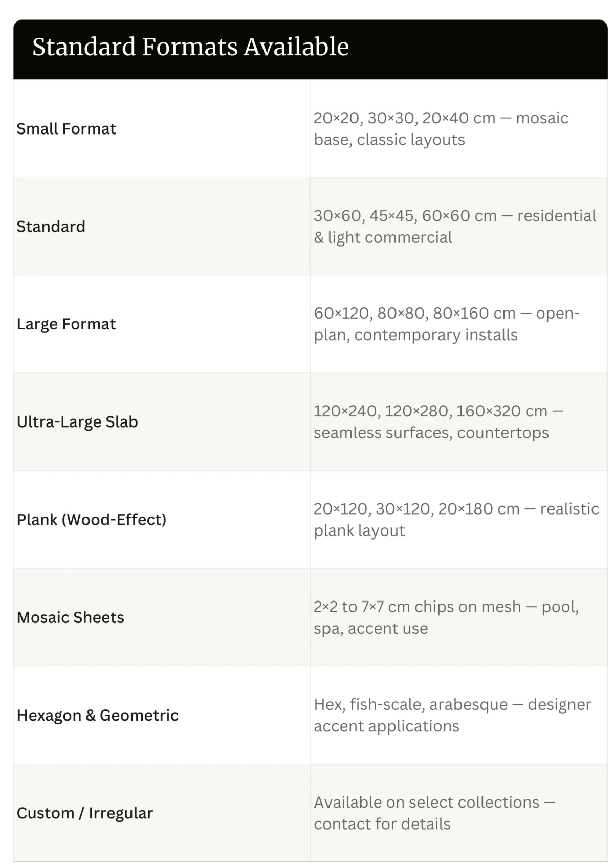The height and width of the screenshot is (868, 614).
Task: Click the 'Custom / Irregular' row label
Action: pyautogui.click(x=85, y=813)
